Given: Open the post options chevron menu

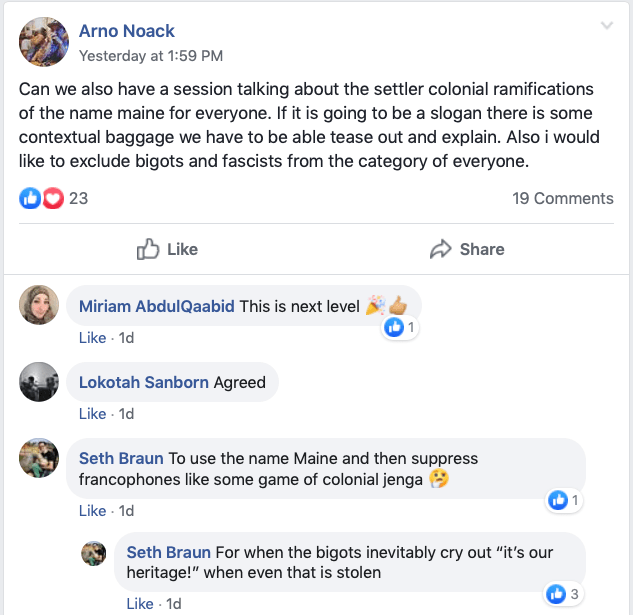Looking at the screenshot, I should click(606, 26).
